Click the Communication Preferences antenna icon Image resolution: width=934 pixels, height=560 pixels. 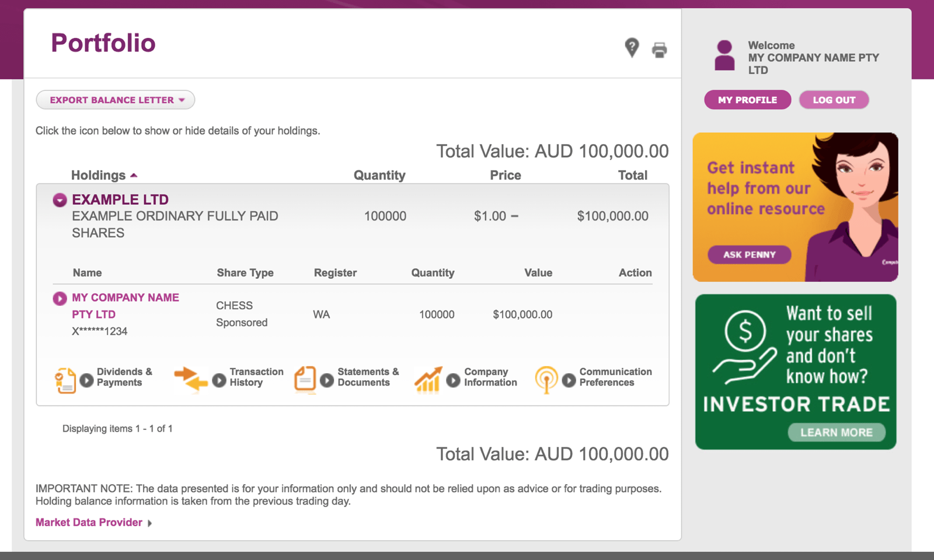(546, 380)
